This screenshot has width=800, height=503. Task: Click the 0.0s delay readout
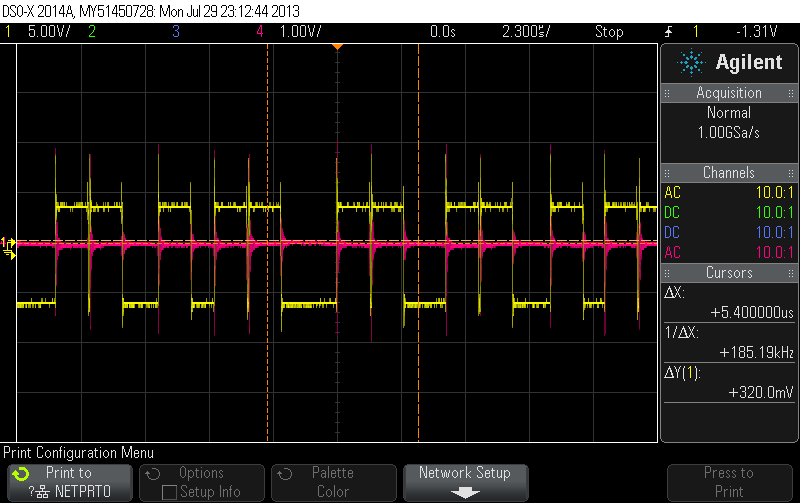[x=442, y=32]
